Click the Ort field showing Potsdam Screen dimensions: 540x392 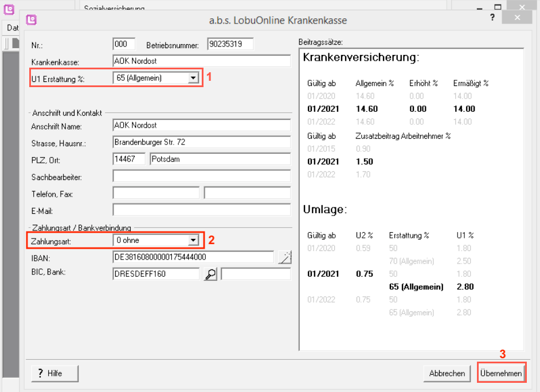(x=220, y=159)
